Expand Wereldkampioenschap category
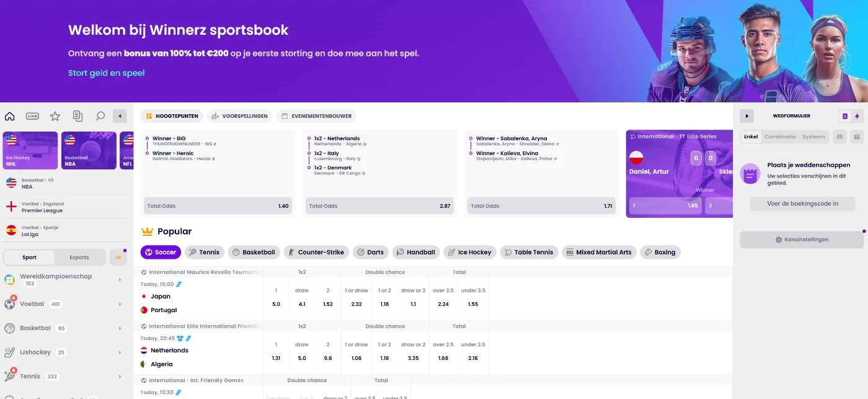Image resolution: width=868 pixels, height=399 pixels. [x=66, y=280]
